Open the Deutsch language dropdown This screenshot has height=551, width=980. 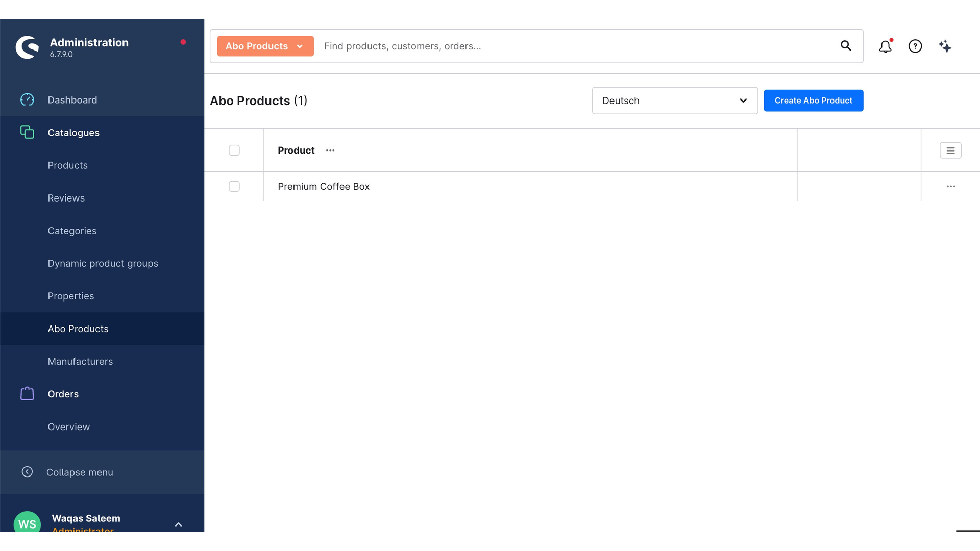[675, 101]
